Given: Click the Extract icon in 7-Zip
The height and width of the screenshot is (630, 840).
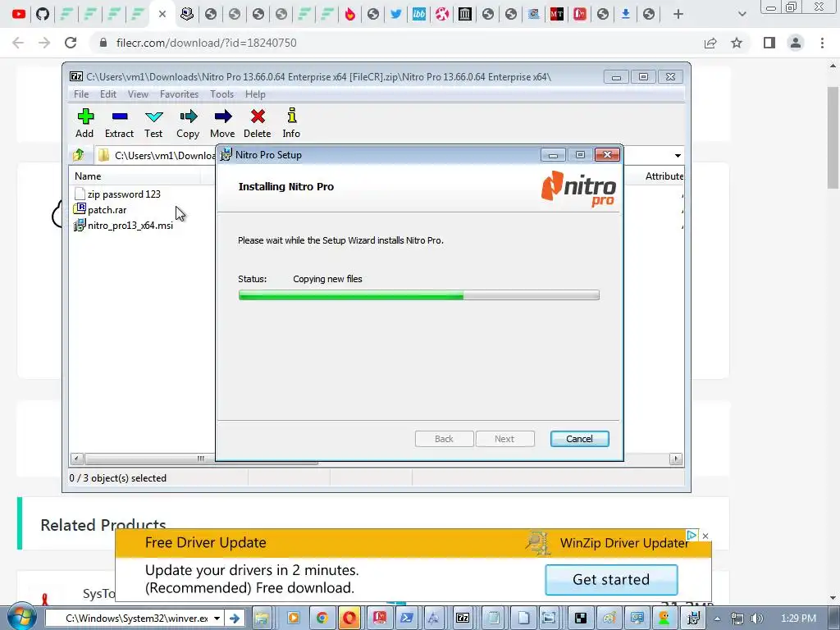Looking at the screenshot, I should point(119,123).
